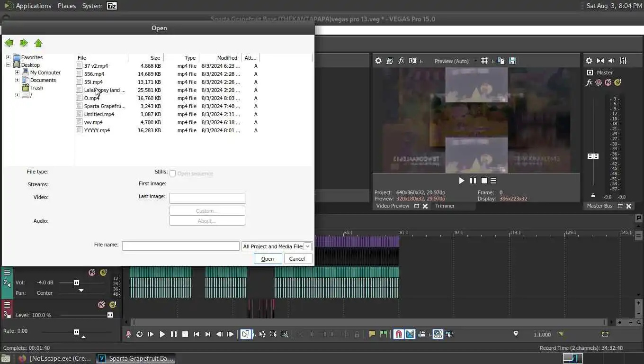This screenshot has width=644, height=364.
Task: Pause playback in timeline transport
Action: point(173,334)
